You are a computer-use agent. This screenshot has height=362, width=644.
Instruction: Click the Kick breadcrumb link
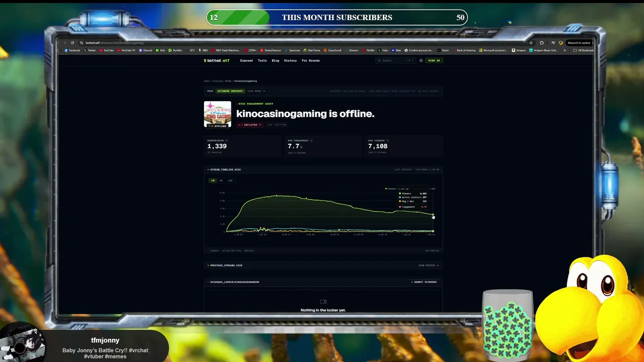pos(228,81)
